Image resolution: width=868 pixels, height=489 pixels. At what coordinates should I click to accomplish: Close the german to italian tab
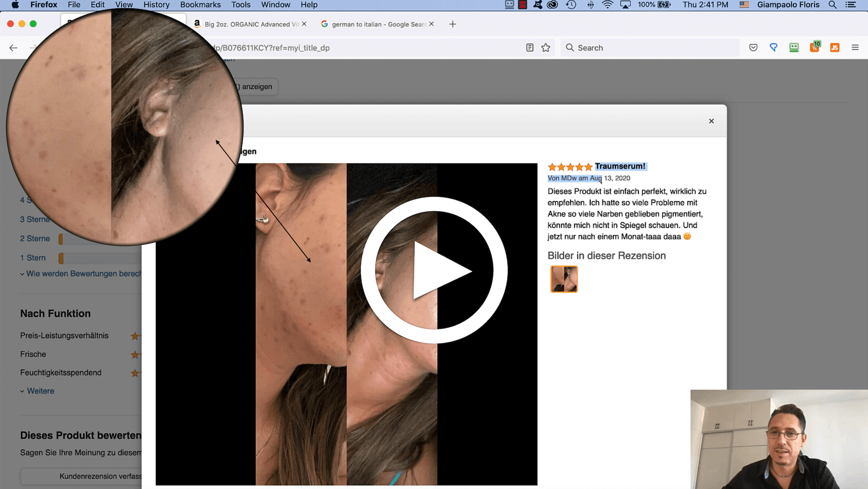click(431, 24)
